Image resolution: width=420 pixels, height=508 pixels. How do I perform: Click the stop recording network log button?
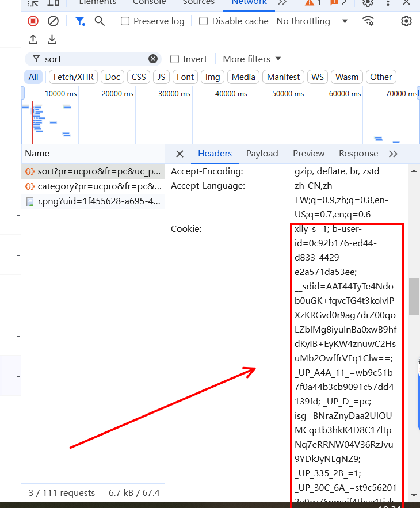click(x=33, y=21)
